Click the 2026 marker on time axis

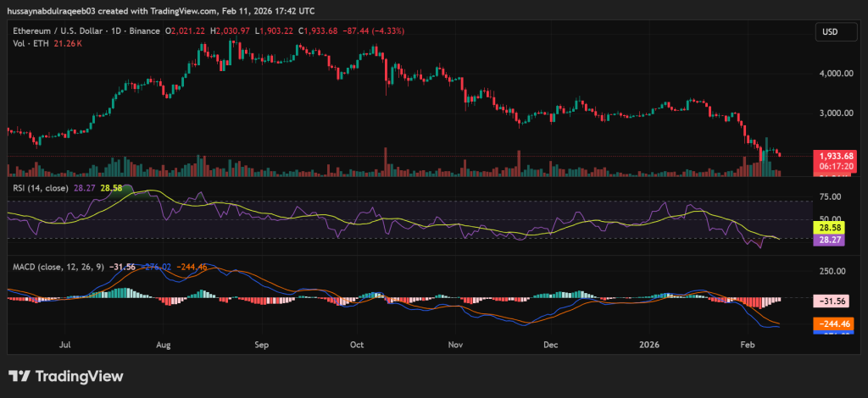point(650,345)
